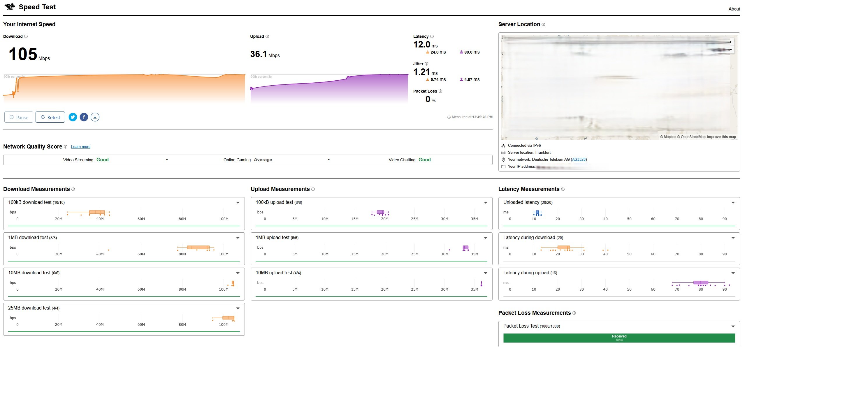Expand the 10MB upload test section
The height and width of the screenshot is (403, 868).
(x=485, y=273)
